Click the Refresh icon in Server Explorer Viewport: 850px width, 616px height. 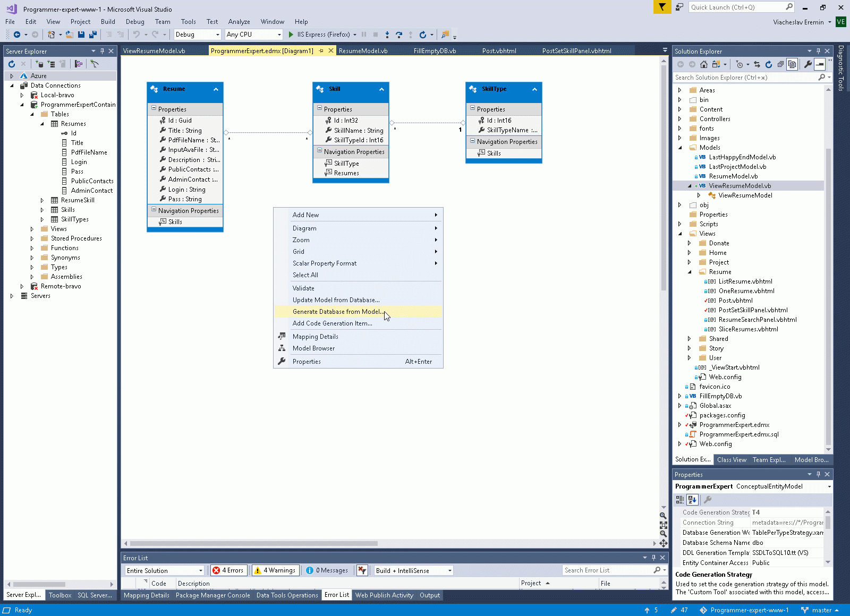click(12, 64)
